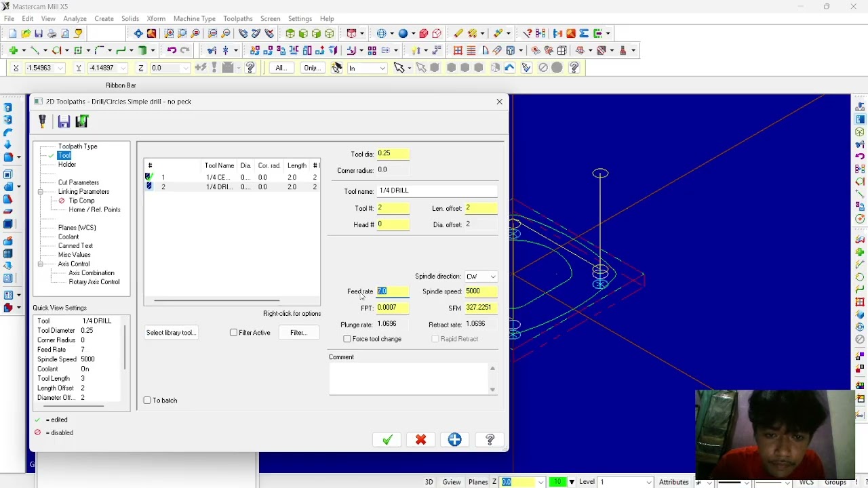This screenshot has width=868, height=488.
Task: Click the tool list horizontal scrollbar
Action: coord(217,300)
